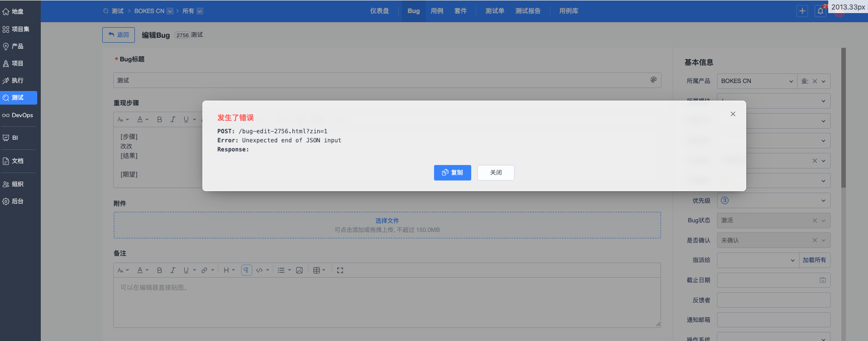Insert image using the 备注 toolbar picture icon

[299, 270]
